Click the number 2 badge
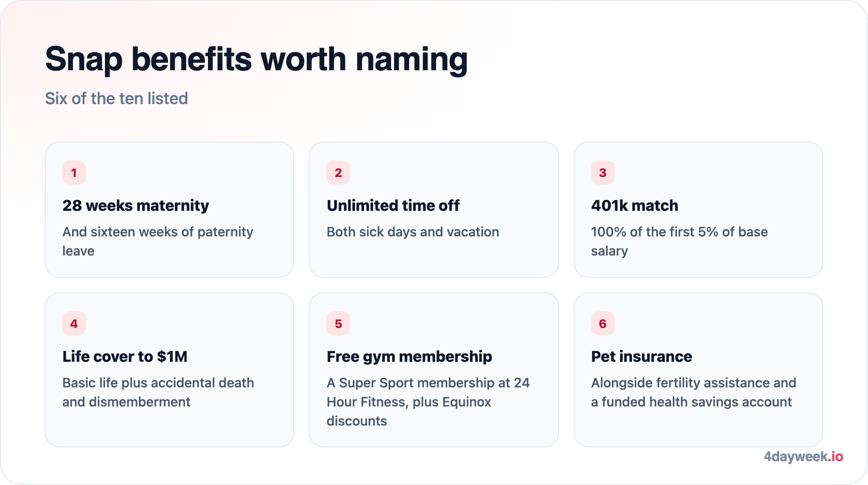This screenshot has height=485, width=868. 338,173
